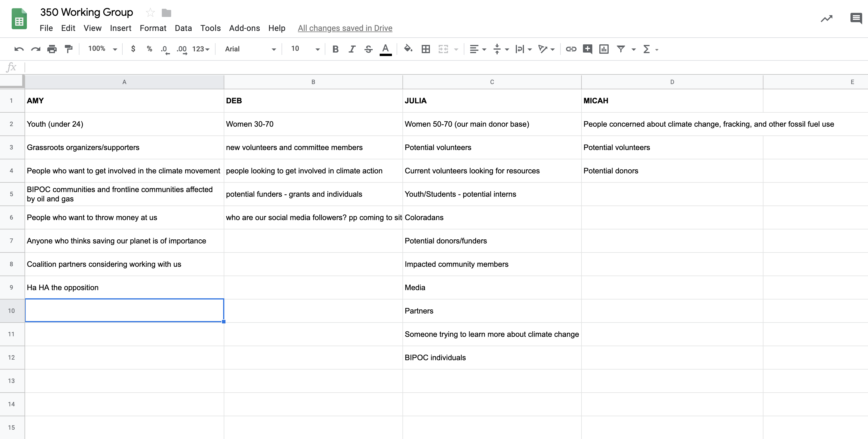Toggle strikethrough formatting
Image resolution: width=868 pixels, height=439 pixels.
point(368,49)
